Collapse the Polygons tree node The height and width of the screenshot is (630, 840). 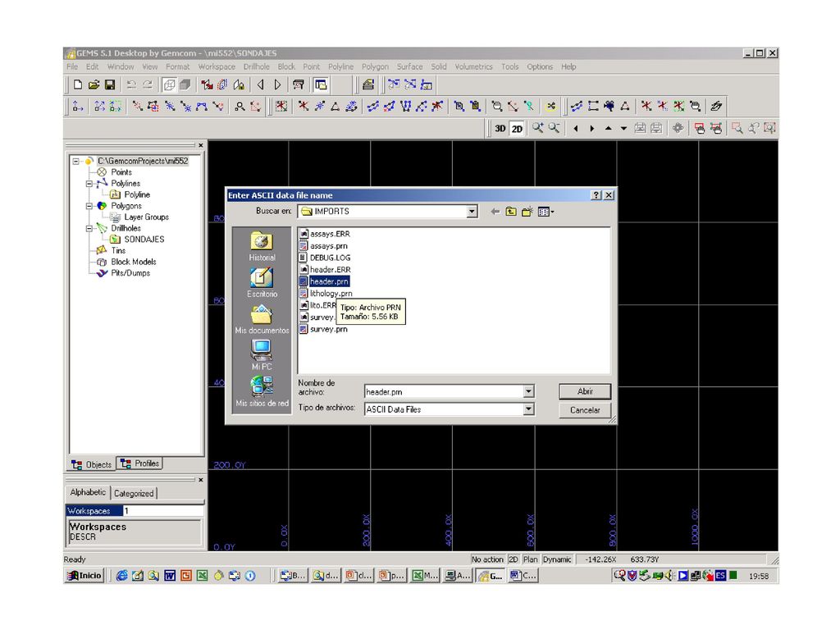click(89, 206)
